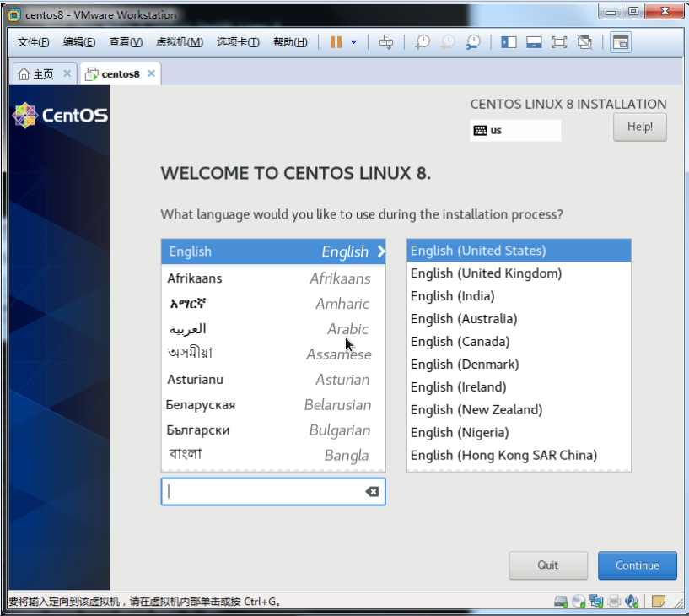Click the CD/DVD drive status icon
This screenshot has height=616, width=689.
point(579,601)
